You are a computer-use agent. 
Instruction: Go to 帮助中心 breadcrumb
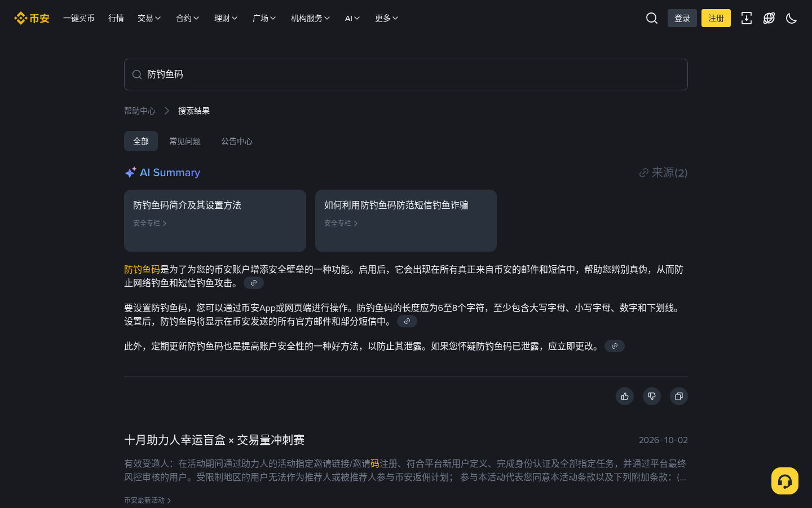coord(140,111)
